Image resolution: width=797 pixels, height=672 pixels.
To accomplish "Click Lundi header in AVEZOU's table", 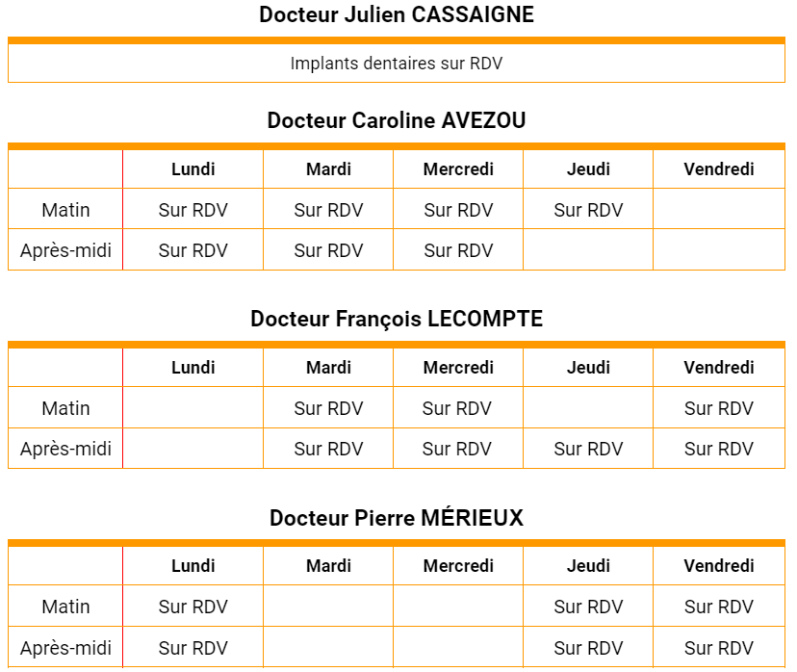I will click(x=193, y=169).
